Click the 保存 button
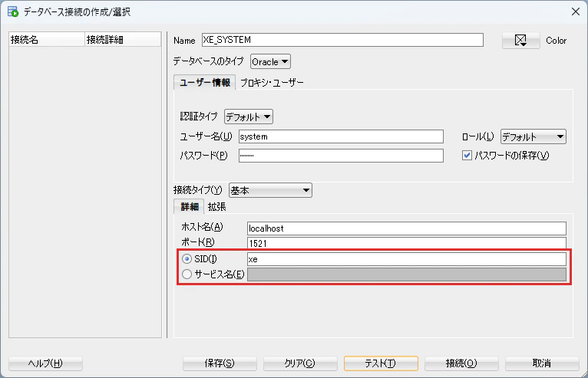588x378 pixels. tap(220, 363)
